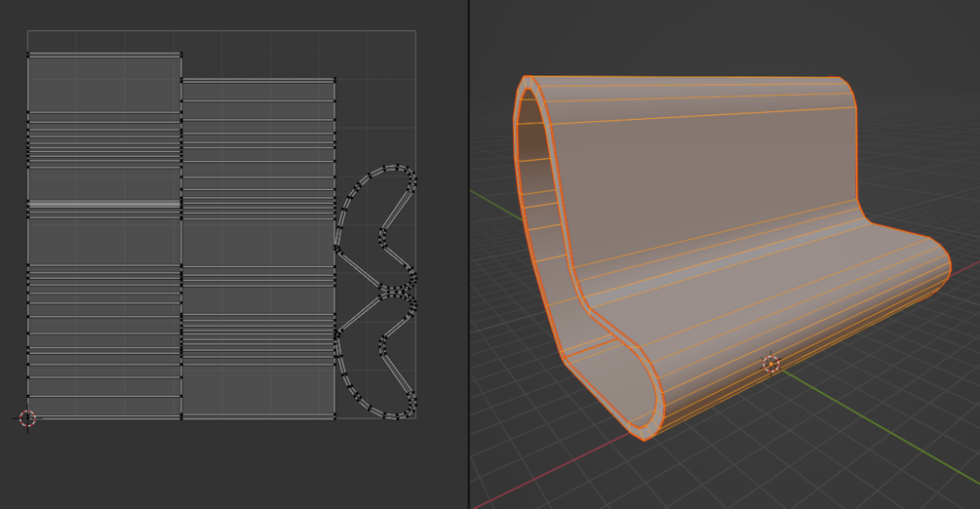Viewport: 980px width, 509px height.
Task: Select the upper bench-profile UV island
Action: [x=375, y=227]
